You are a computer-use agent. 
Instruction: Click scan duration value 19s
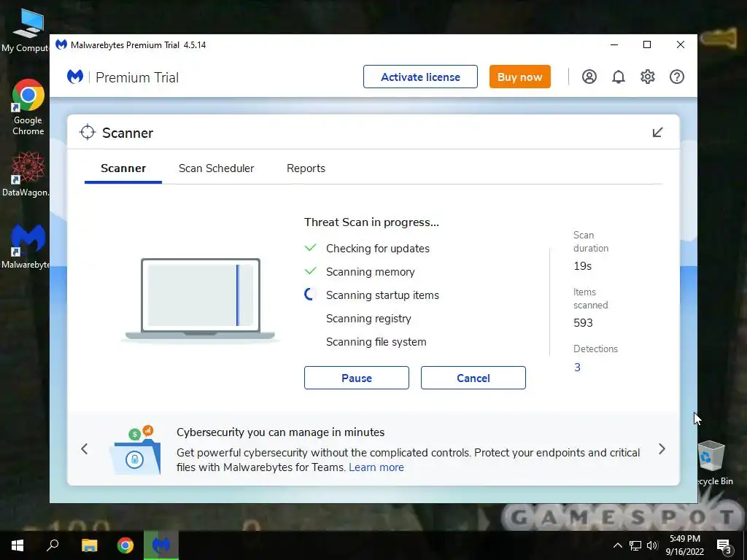pyautogui.click(x=582, y=266)
